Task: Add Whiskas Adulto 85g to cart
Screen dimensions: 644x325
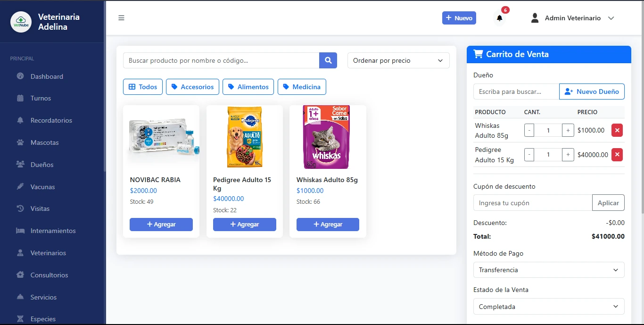Action: (x=328, y=225)
